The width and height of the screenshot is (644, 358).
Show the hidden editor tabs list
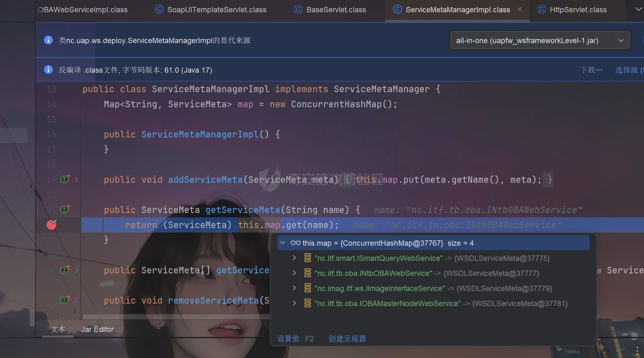(638, 9)
